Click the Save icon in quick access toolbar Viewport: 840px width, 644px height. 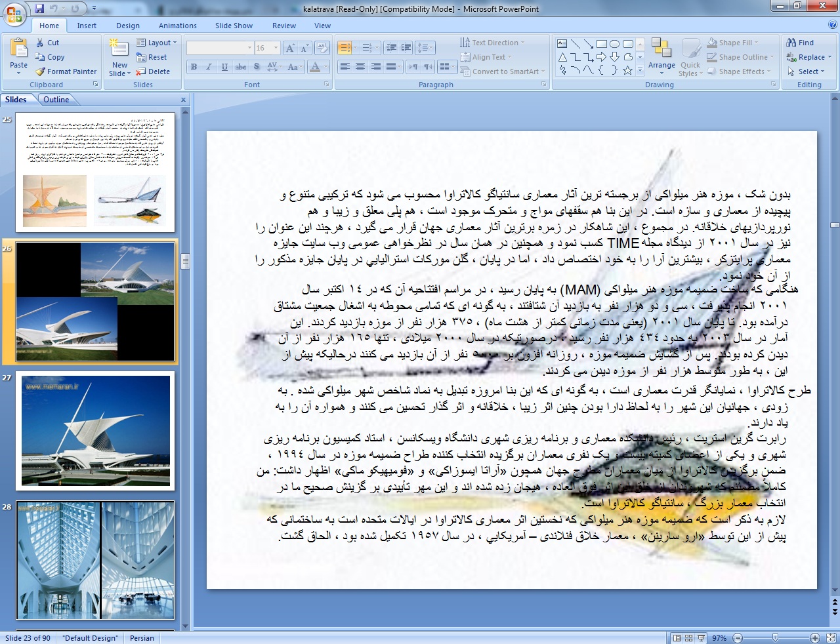tap(39, 9)
